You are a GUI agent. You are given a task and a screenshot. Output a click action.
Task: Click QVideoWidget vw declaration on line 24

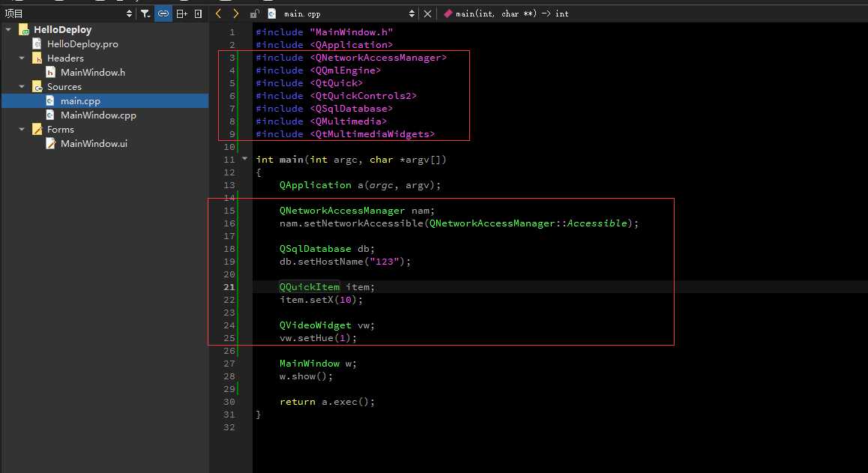point(327,325)
